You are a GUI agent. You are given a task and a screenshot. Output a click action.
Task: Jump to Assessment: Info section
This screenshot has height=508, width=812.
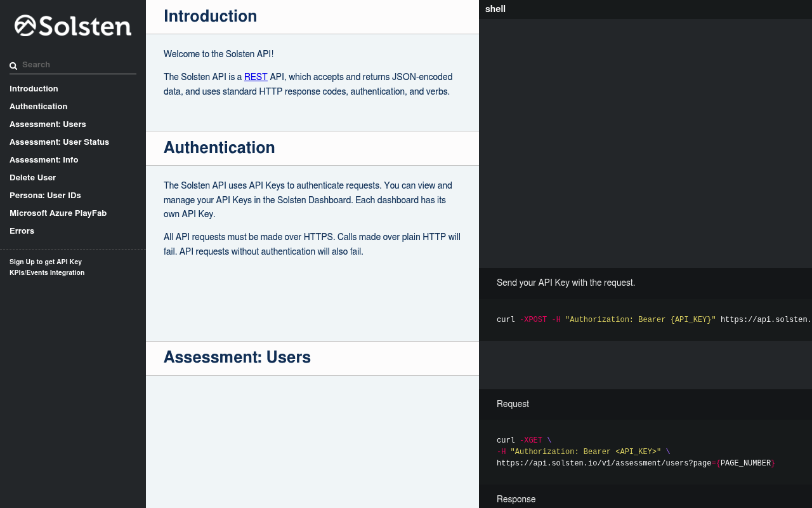coord(44,160)
